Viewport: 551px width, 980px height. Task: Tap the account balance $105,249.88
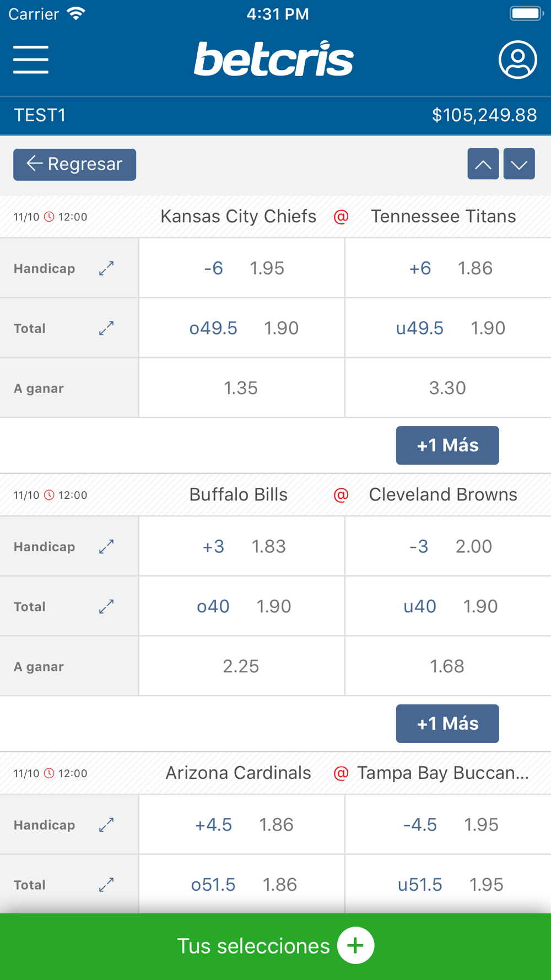pos(484,115)
